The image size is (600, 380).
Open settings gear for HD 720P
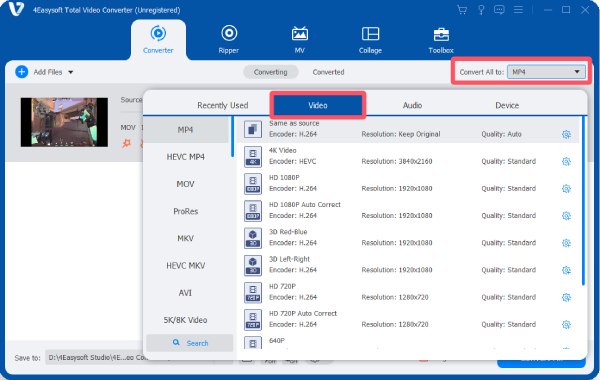coord(566,297)
